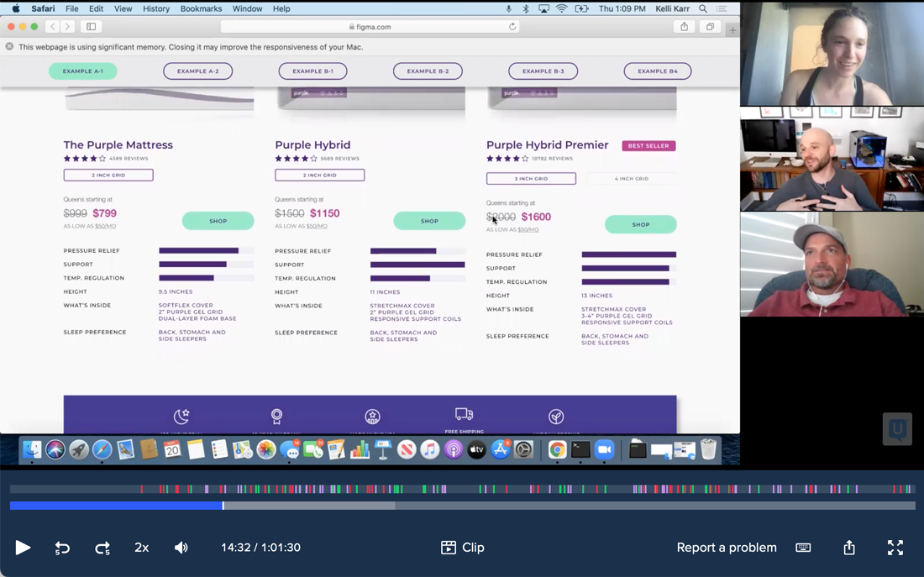Mute the video volume
The width and height of the screenshot is (924, 577).
181,548
